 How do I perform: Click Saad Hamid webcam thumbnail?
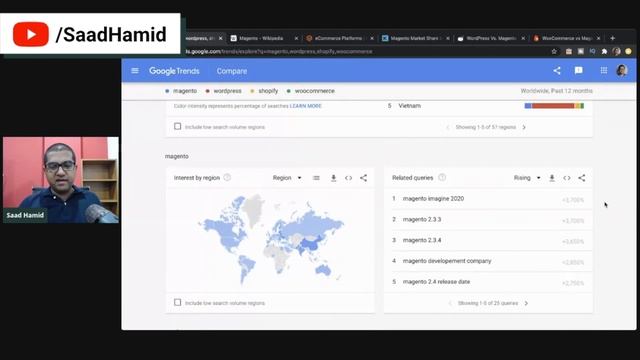61,180
